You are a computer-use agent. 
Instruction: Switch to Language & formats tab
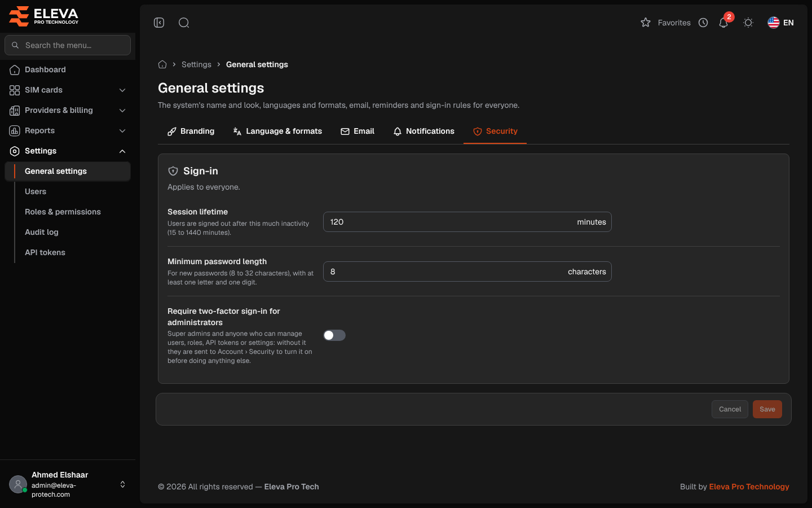pos(277,131)
